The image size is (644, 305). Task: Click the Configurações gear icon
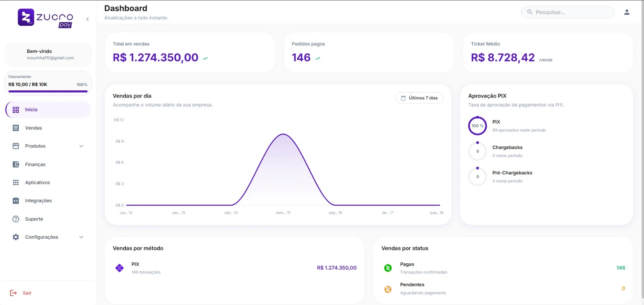(16, 237)
